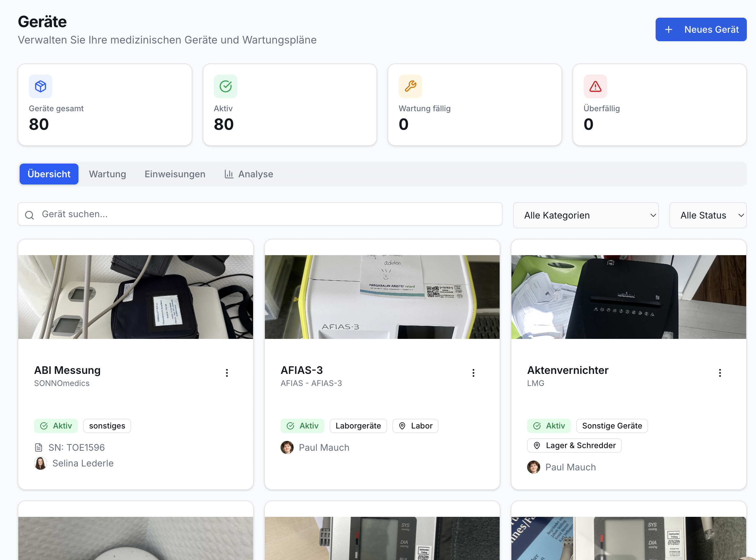Click the Neues Gerät button
Viewport: 756px width, 560px height.
click(701, 29)
